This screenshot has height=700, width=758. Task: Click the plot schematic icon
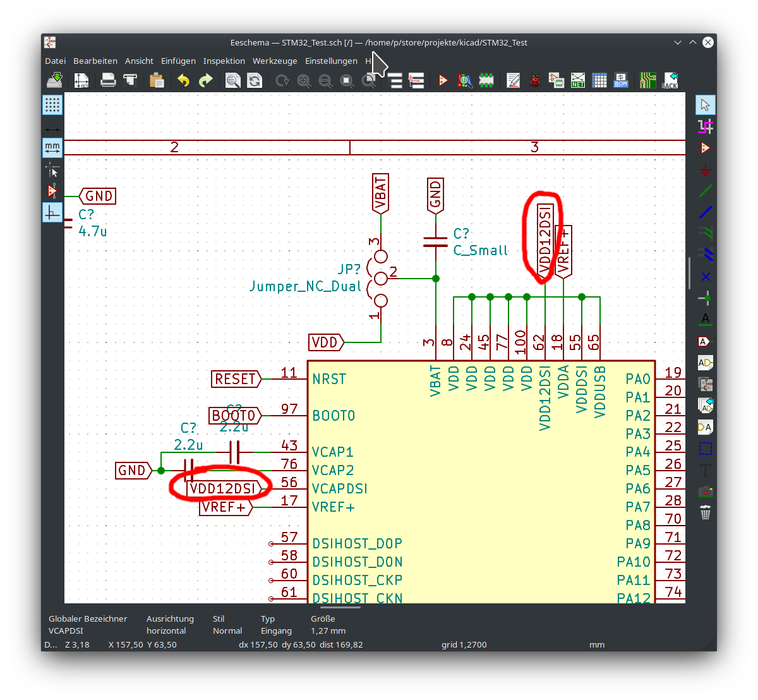(130, 80)
